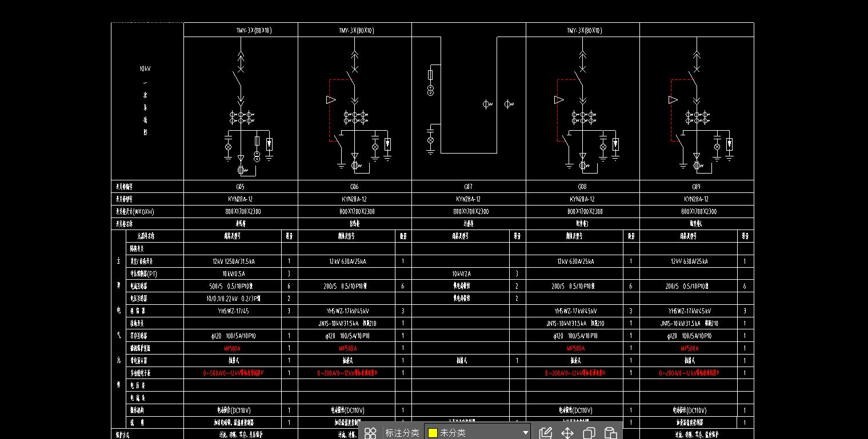Viewport: 868px width, 439px height.
Task: Click the paste annotation icon
Action: point(610,433)
